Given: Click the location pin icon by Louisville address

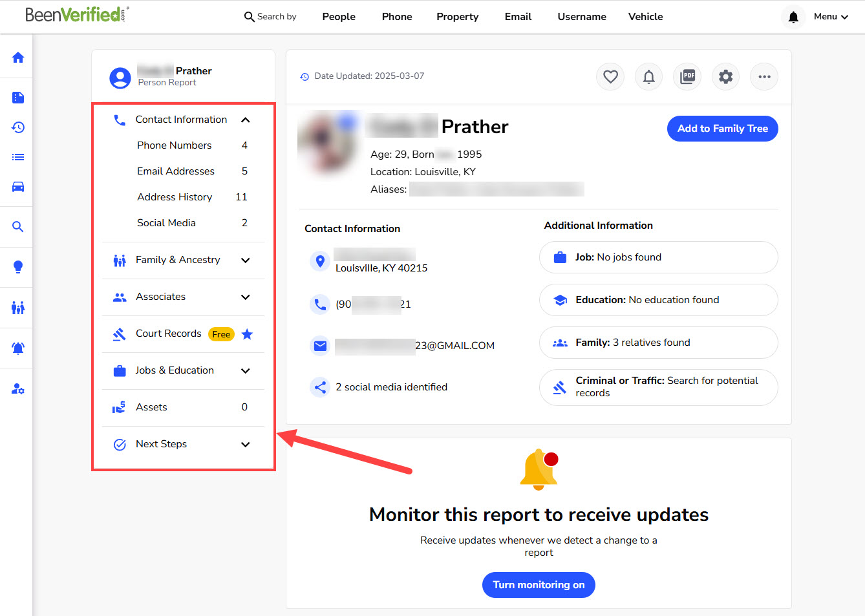Looking at the screenshot, I should coord(320,261).
